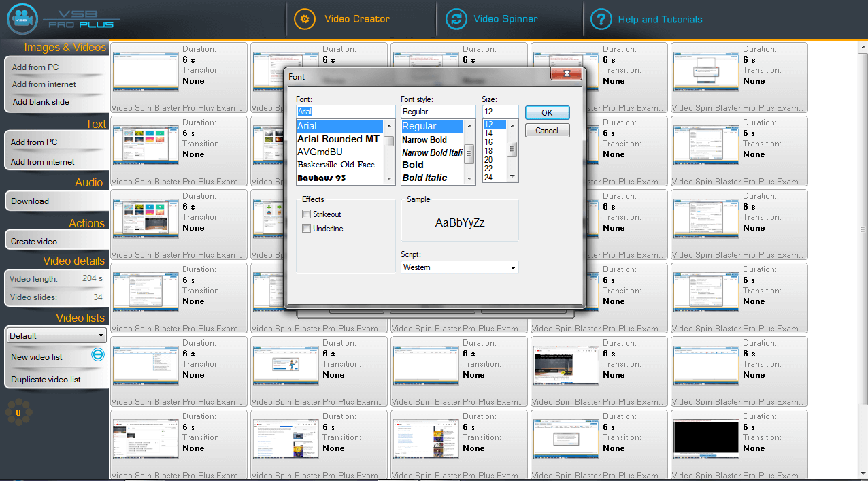Select AVGmdBU font
The width and height of the screenshot is (868, 481).
(x=340, y=152)
